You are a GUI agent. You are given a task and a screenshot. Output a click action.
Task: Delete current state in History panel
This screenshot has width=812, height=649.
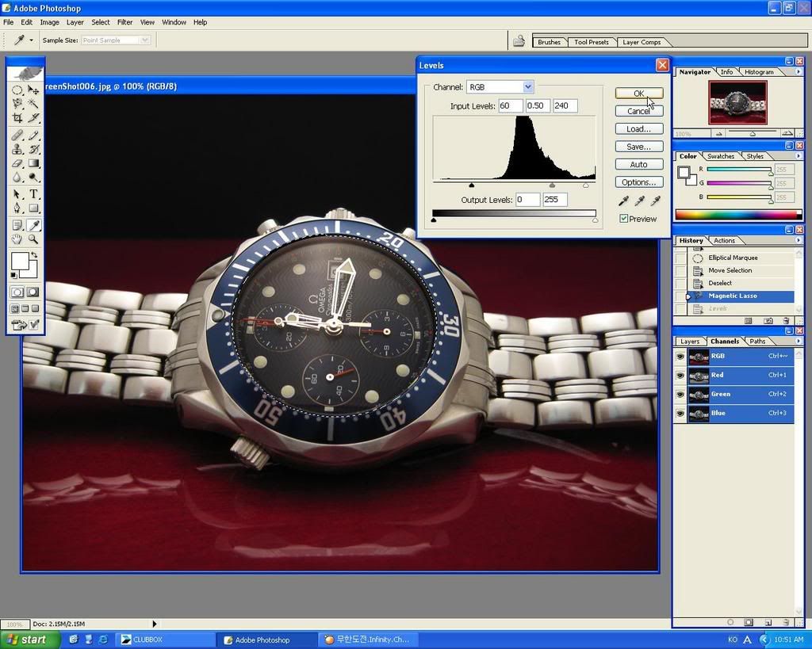pos(786,321)
